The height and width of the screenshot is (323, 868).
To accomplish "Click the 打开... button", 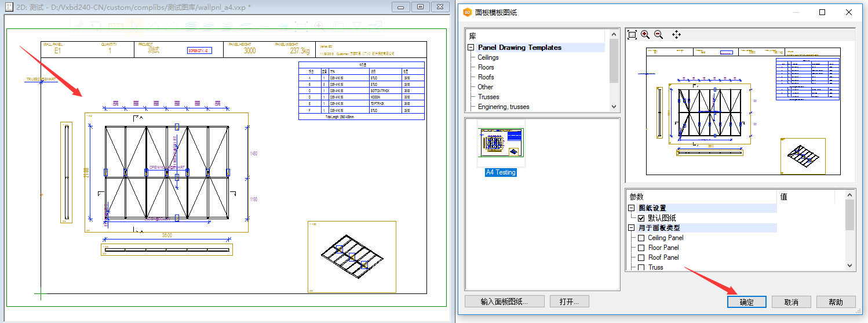I will (569, 302).
